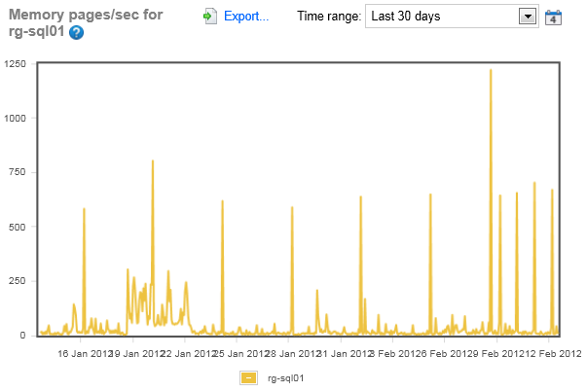
Task: Click the spike peaking near 800
Action: 153,161
